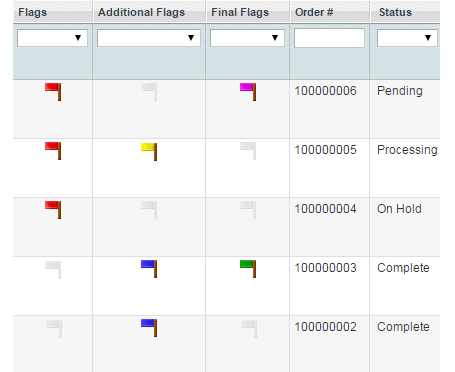Select order number 100000002
Screen dimensions: 455x372
[325, 327]
